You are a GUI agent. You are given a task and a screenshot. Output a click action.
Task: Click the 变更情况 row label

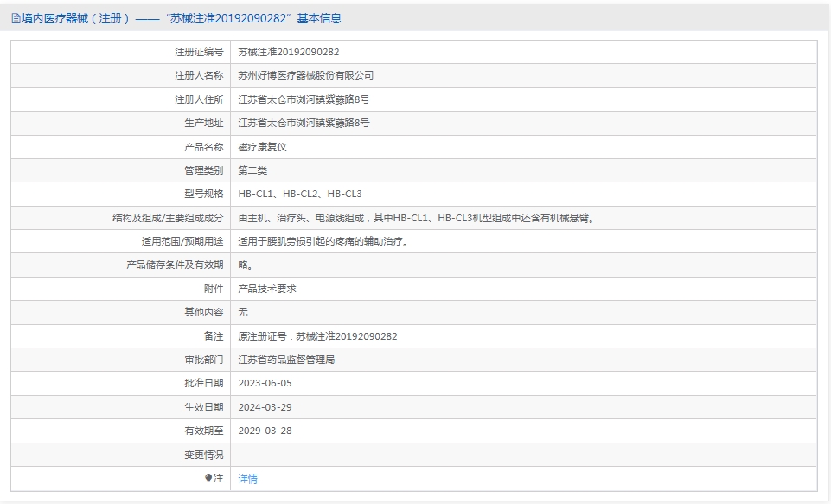coord(203,455)
